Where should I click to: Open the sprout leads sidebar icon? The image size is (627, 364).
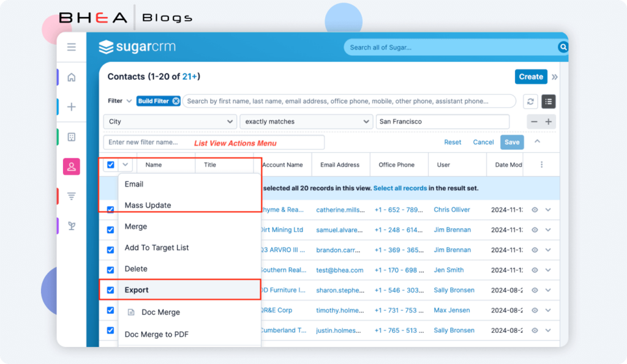click(x=72, y=226)
